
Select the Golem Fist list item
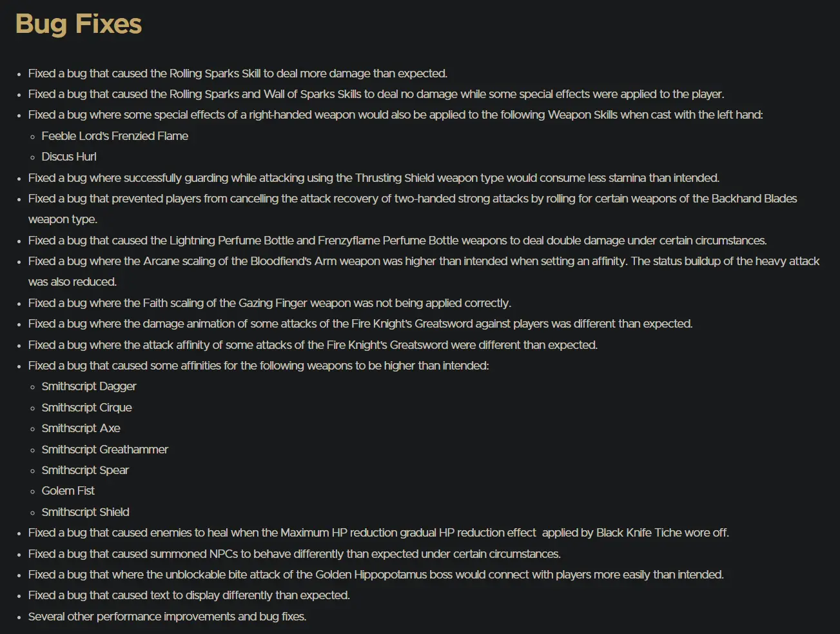pos(68,491)
